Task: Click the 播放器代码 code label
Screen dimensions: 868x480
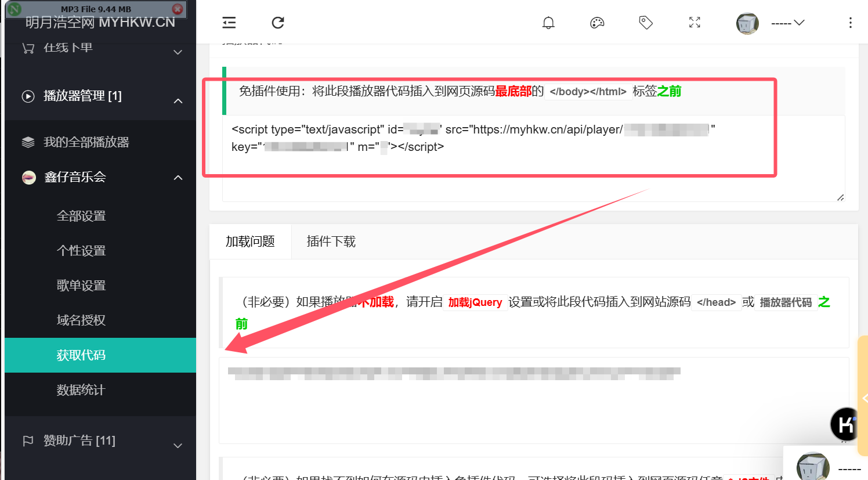Action: [786, 302]
